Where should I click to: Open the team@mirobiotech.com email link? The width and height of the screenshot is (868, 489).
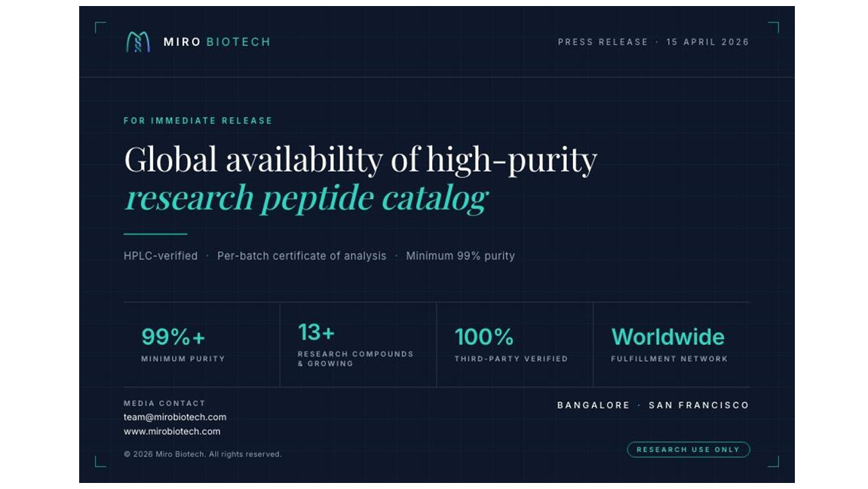pos(175,417)
